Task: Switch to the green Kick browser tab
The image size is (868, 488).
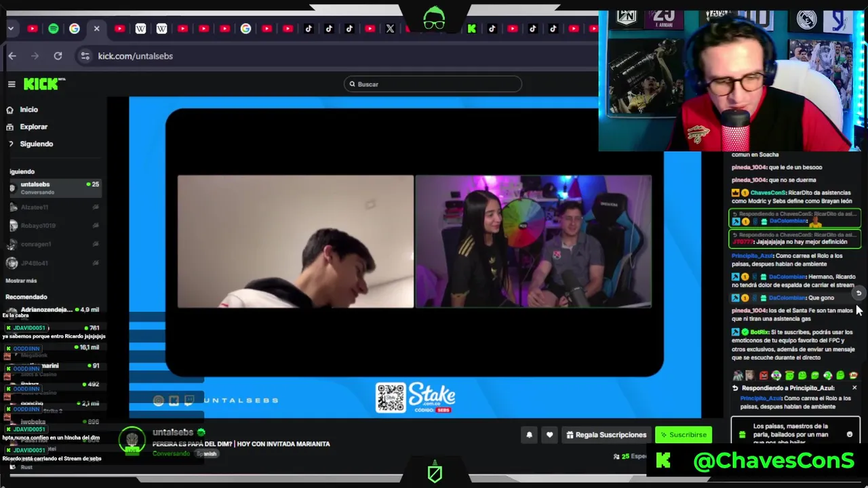Action: [x=472, y=28]
